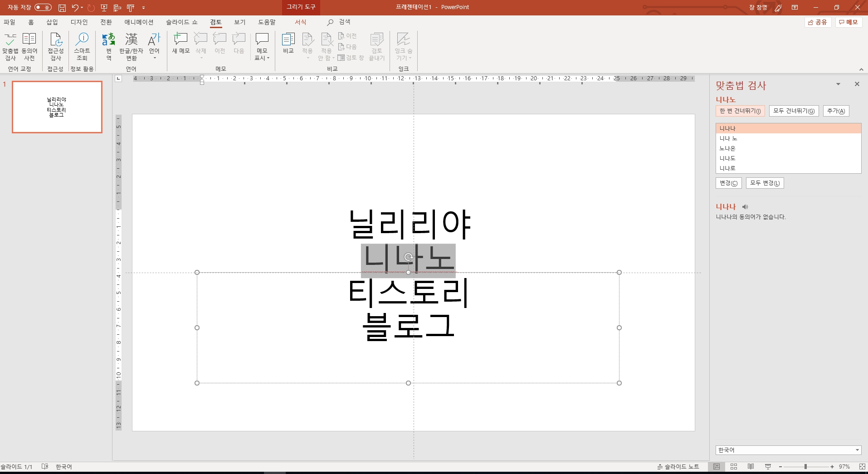
Task: Open the 메모 comments pane button
Action: point(848,22)
